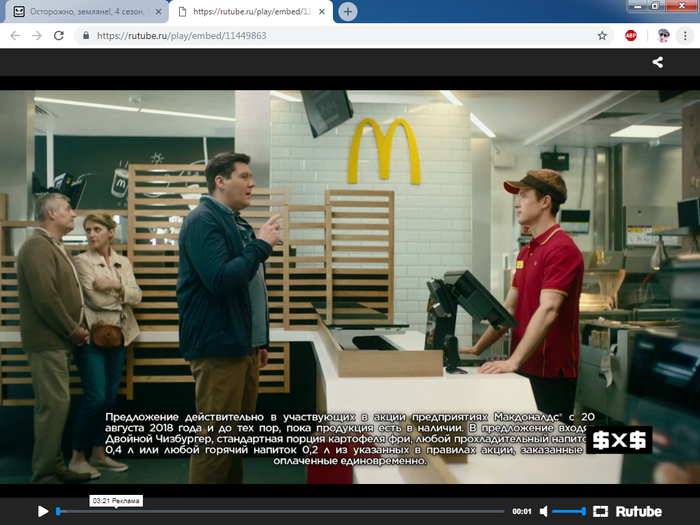This screenshot has height=525, width=700.
Task: Click the $x$ promo badge on video
Action: tap(619, 440)
